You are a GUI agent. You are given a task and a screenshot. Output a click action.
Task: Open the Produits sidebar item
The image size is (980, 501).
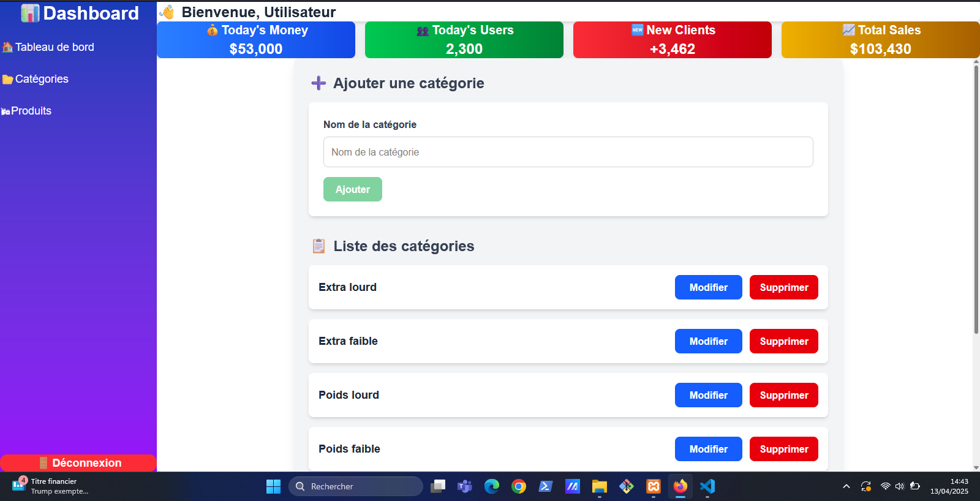tap(26, 111)
